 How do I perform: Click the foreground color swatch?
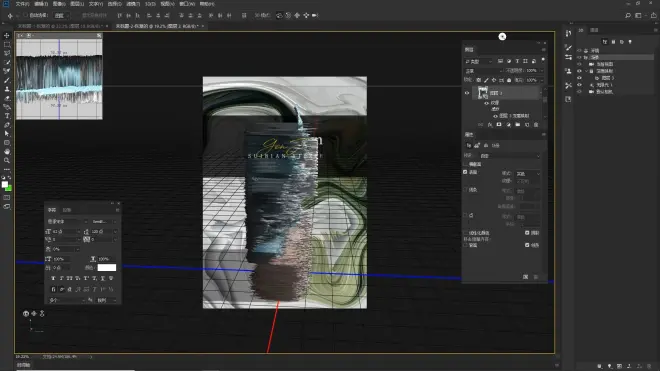coord(5,184)
